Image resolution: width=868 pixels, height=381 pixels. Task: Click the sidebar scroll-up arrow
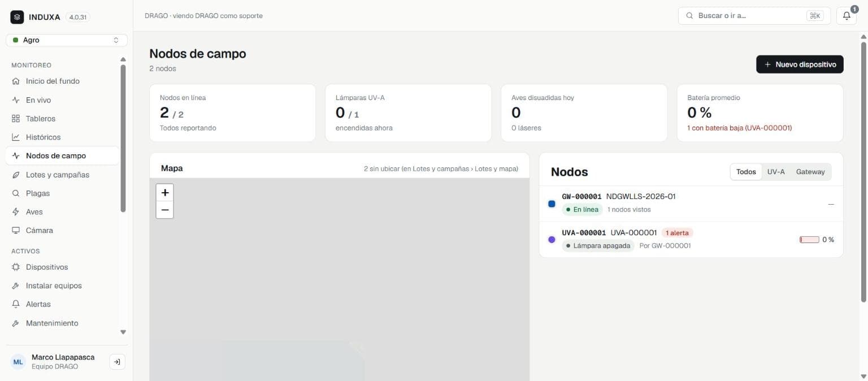click(x=123, y=59)
